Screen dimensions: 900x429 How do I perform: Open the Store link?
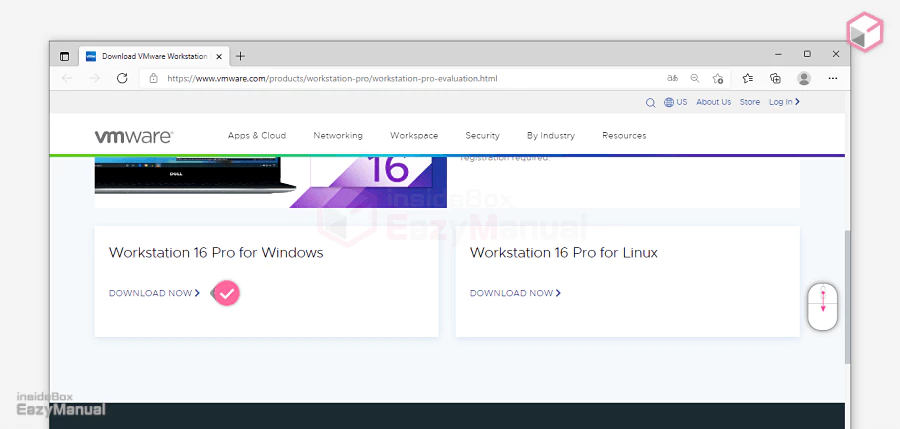click(x=750, y=102)
